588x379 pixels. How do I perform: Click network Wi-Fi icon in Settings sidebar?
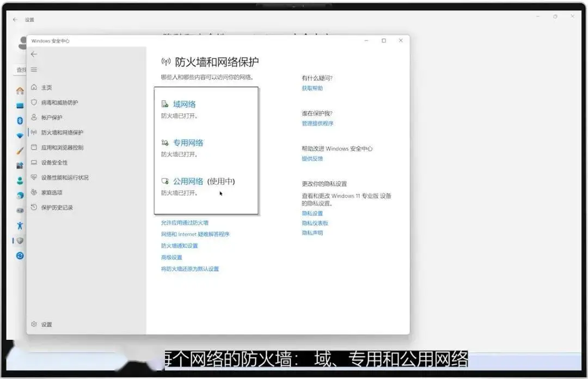click(20, 136)
